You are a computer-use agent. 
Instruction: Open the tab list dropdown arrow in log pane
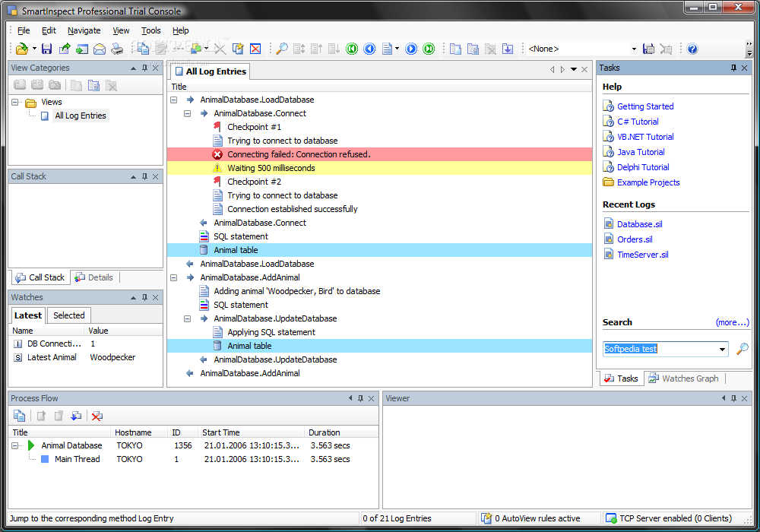(573, 69)
